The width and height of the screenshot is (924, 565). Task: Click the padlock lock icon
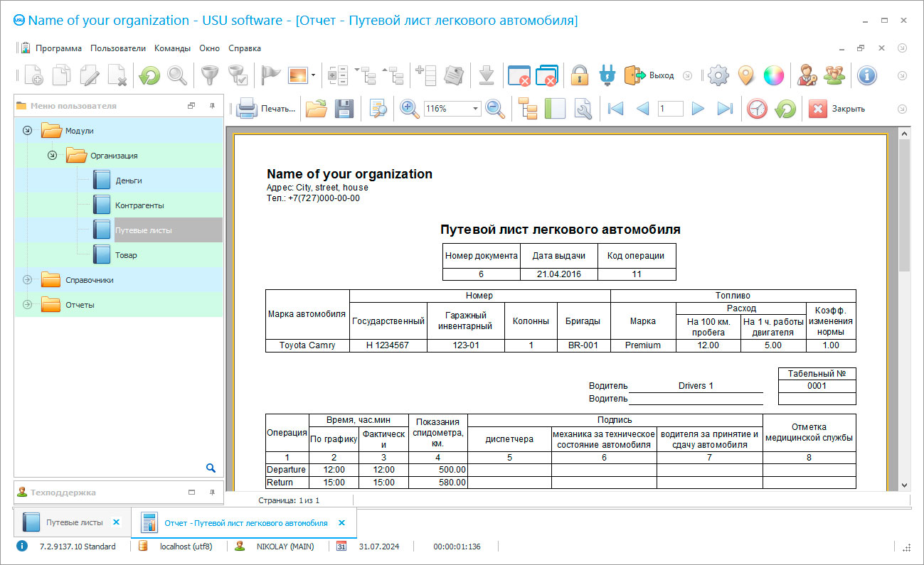tap(580, 75)
